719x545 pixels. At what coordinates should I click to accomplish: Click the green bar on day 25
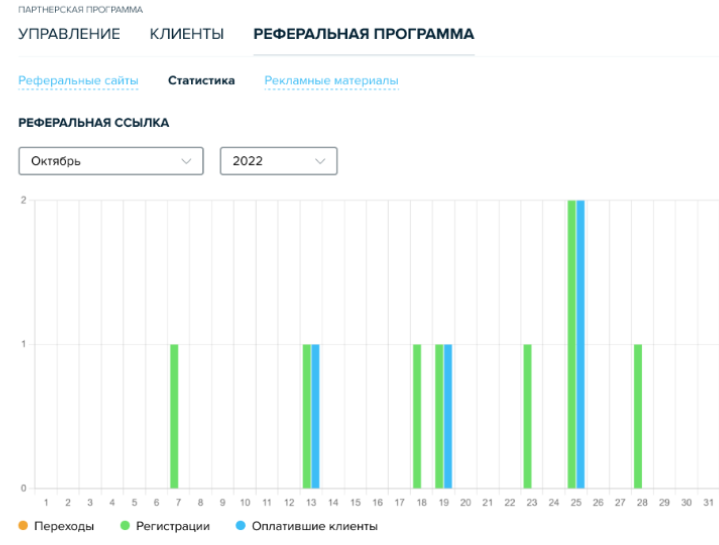pos(572,344)
